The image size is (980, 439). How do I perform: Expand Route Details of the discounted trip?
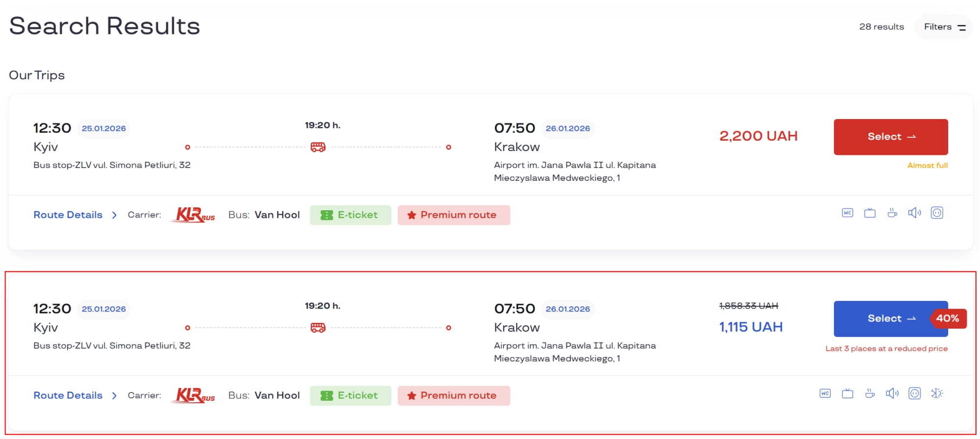pos(68,395)
